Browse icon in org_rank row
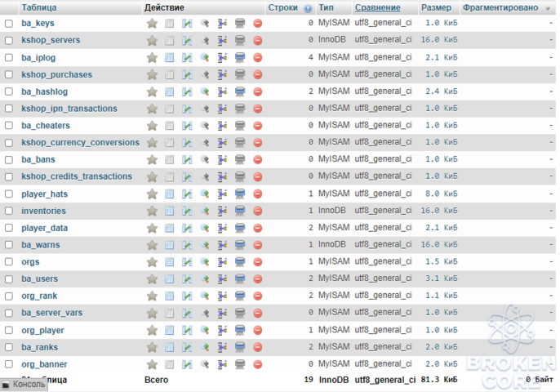 coord(169,296)
